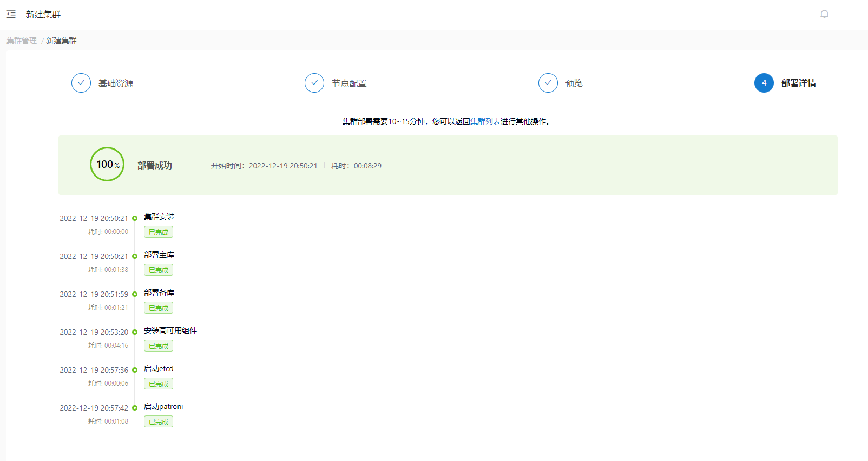Go to the 基础资源 step label
The height and width of the screenshot is (461, 868).
click(x=116, y=83)
